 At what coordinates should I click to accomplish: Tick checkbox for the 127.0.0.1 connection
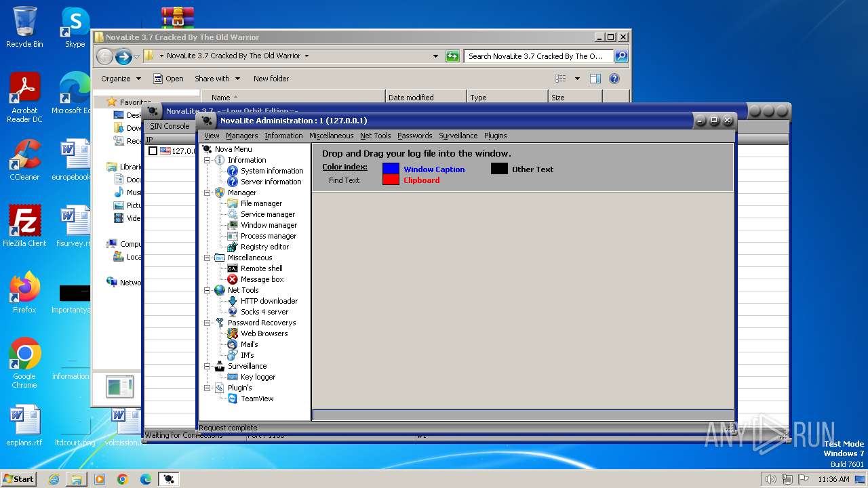[153, 151]
